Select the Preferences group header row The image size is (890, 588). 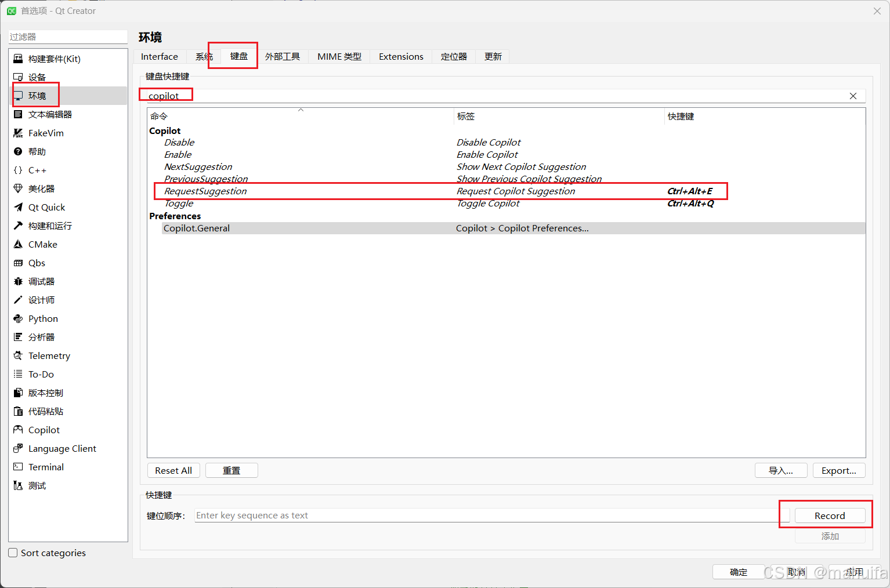pos(506,216)
